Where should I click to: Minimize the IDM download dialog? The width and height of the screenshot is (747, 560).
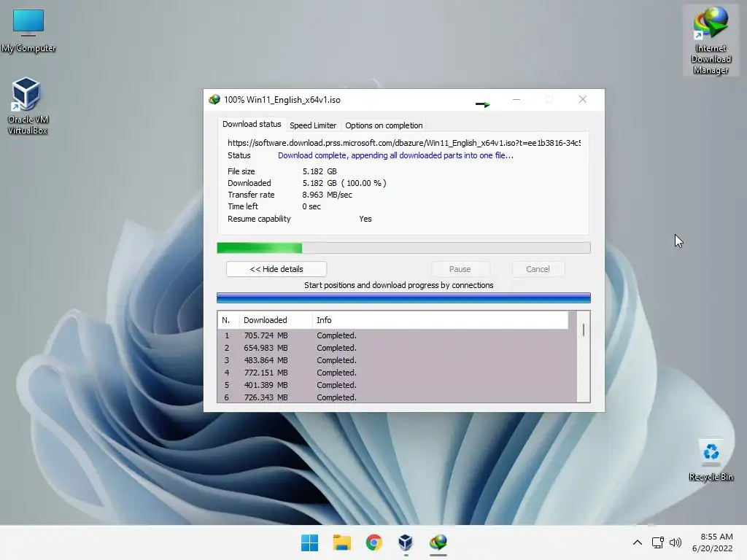pyautogui.click(x=516, y=99)
